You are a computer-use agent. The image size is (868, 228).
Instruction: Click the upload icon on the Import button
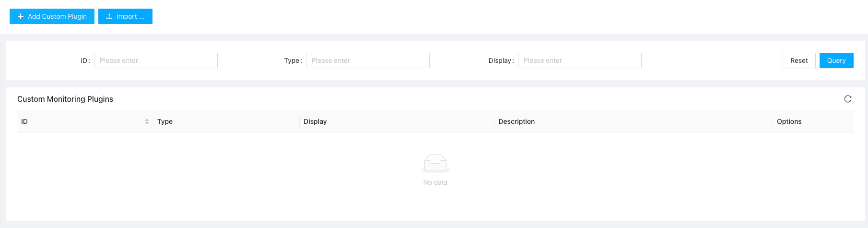coord(109,16)
